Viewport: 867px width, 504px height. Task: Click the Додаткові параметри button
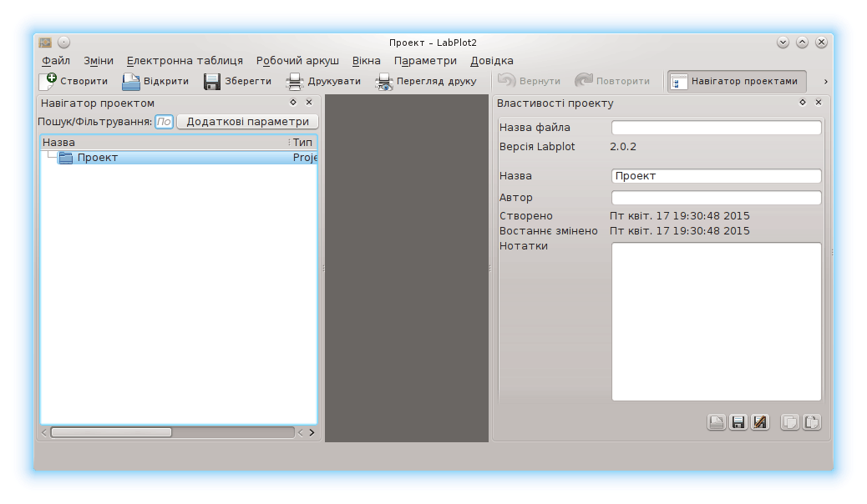pyautogui.click(x=247, y=122)
